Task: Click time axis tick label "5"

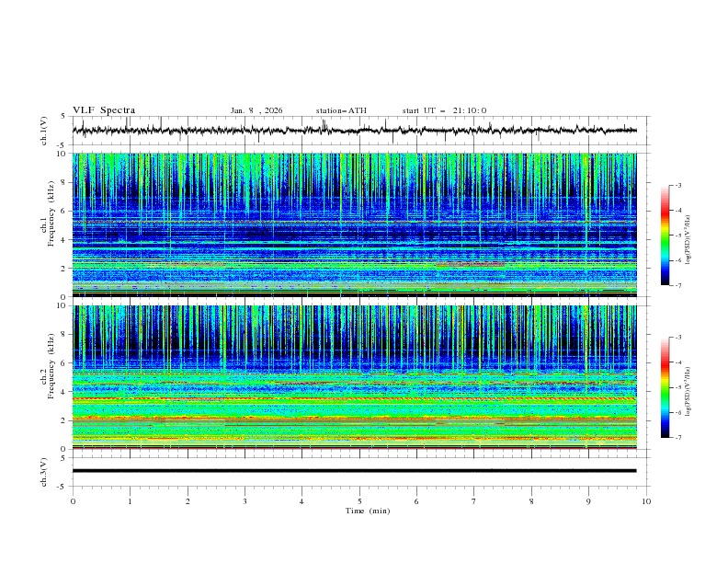Action: (359, 501)
